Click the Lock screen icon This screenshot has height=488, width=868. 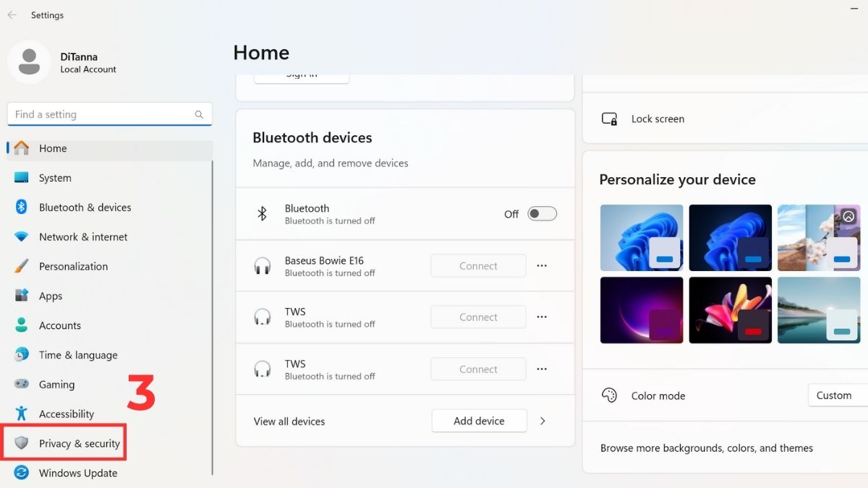coord(610,119)
